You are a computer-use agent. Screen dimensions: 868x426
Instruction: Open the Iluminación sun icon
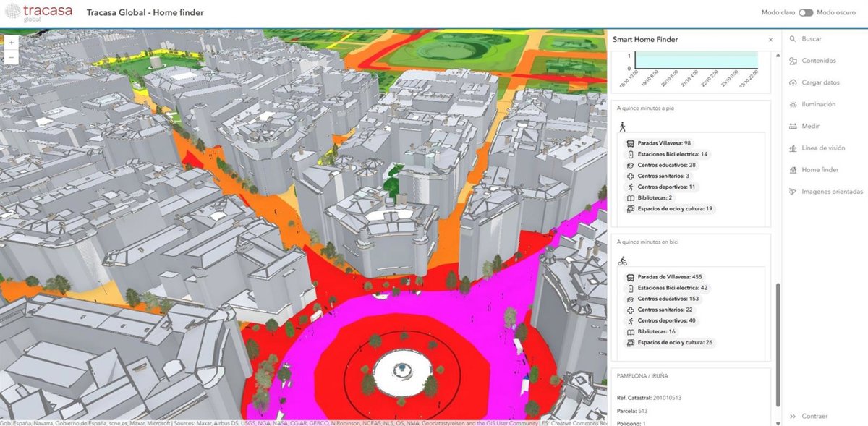[x=793, y=104]
